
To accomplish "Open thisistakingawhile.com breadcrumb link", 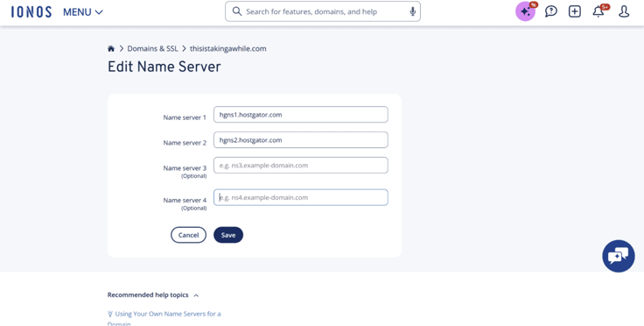I will [x=228, y=48].
